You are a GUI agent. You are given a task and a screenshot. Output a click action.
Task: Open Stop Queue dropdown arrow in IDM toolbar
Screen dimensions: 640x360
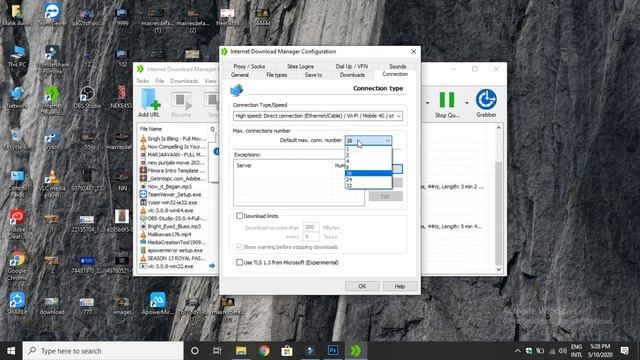click(x=467, y=103)
